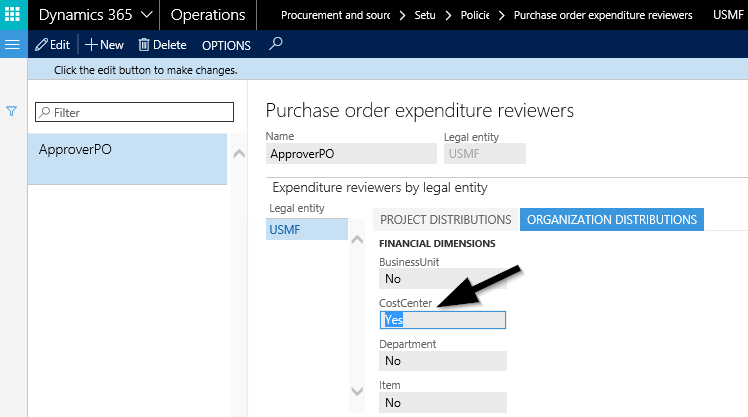Select the ORGANIZATION DISTRIBUTIONS tab
This screenshot has width=748, height=417.
tap(611, 220)
